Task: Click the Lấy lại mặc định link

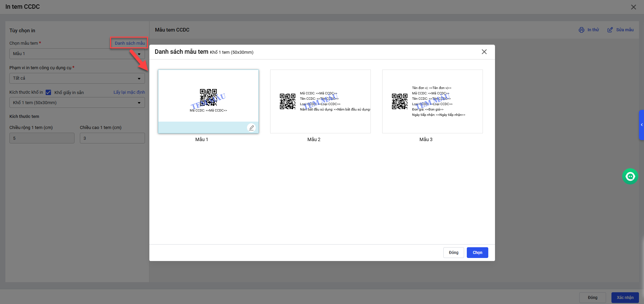Action: coord(129,92)
